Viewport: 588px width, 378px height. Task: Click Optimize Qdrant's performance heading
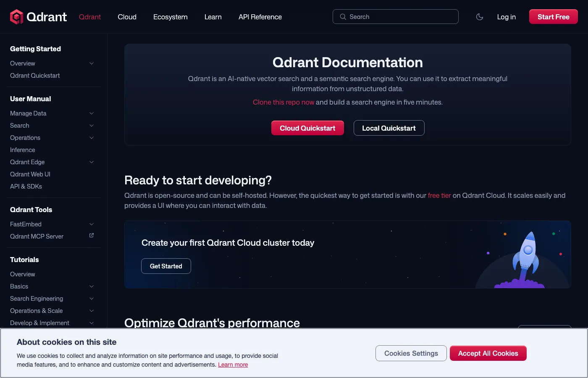[212, 323]
